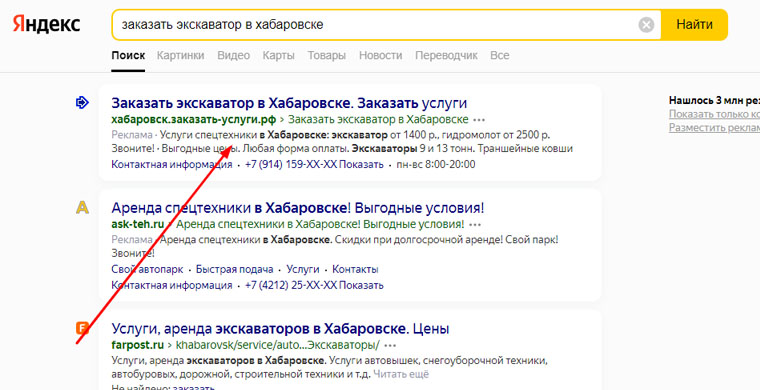Image resolution: width=760 pixels, height=390 pixels.
Task: Open 'Услуги, аренда экскаваторов в Хабаровске. Цены' title
Action: (280, 329)
